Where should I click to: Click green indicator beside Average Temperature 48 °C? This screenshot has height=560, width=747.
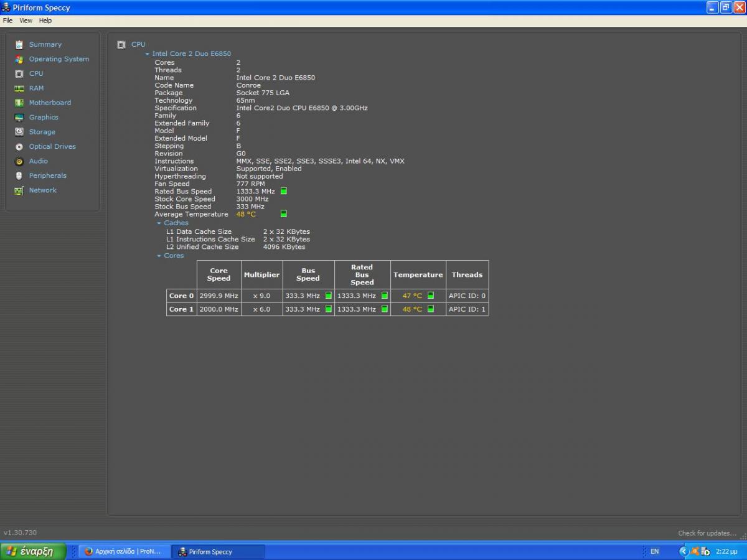(283, 214)
